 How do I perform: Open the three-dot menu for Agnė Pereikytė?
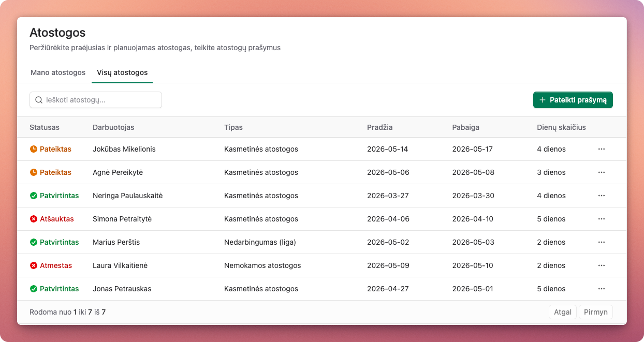[601, 172]
